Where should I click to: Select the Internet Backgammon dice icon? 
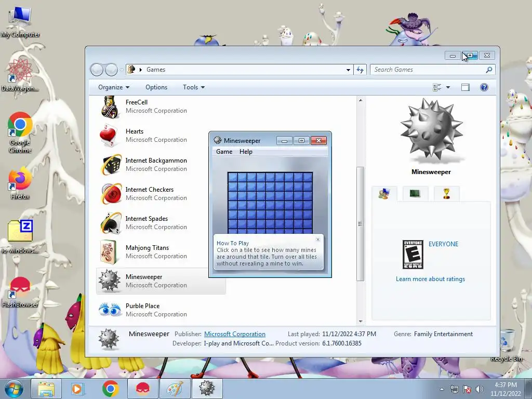110,165
